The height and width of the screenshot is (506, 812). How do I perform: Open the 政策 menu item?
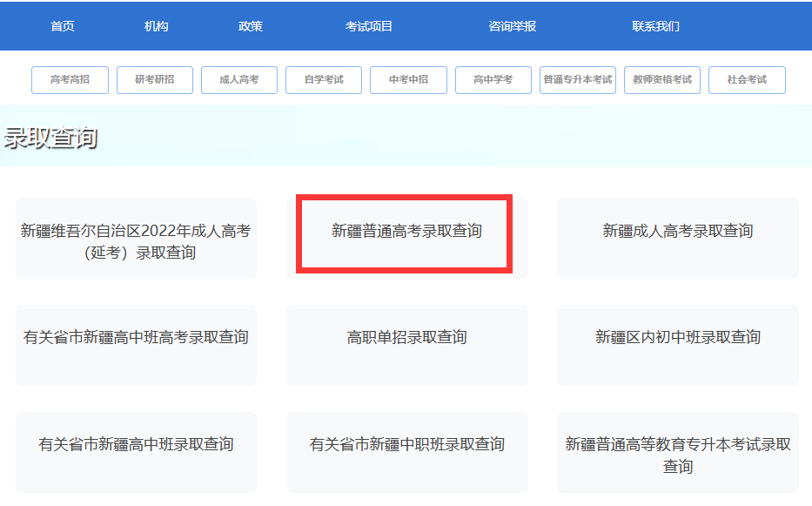[x=250, y=25]
